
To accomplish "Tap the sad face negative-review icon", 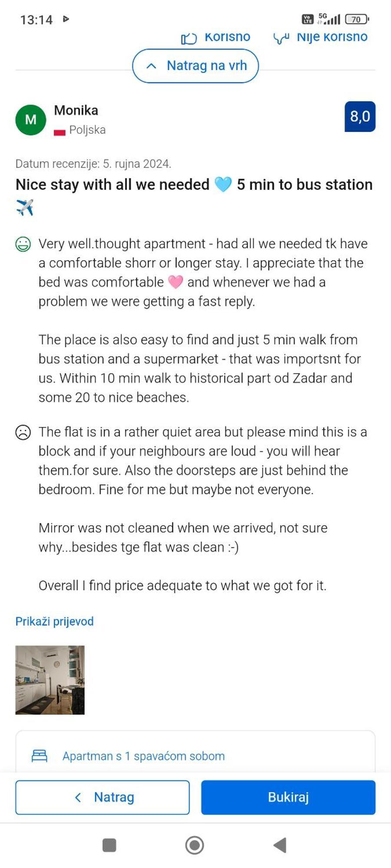I will [x=23, y=433].
